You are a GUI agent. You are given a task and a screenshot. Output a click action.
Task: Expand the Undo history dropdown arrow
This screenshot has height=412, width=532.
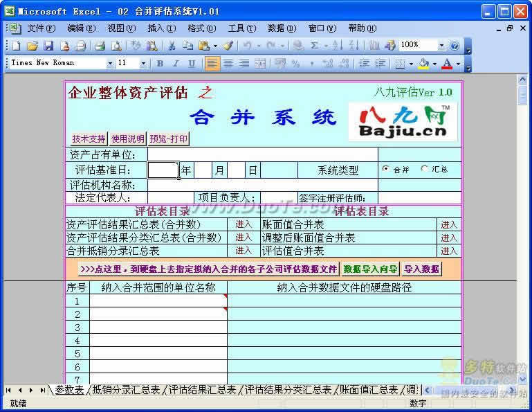click(x=259, y=46)
